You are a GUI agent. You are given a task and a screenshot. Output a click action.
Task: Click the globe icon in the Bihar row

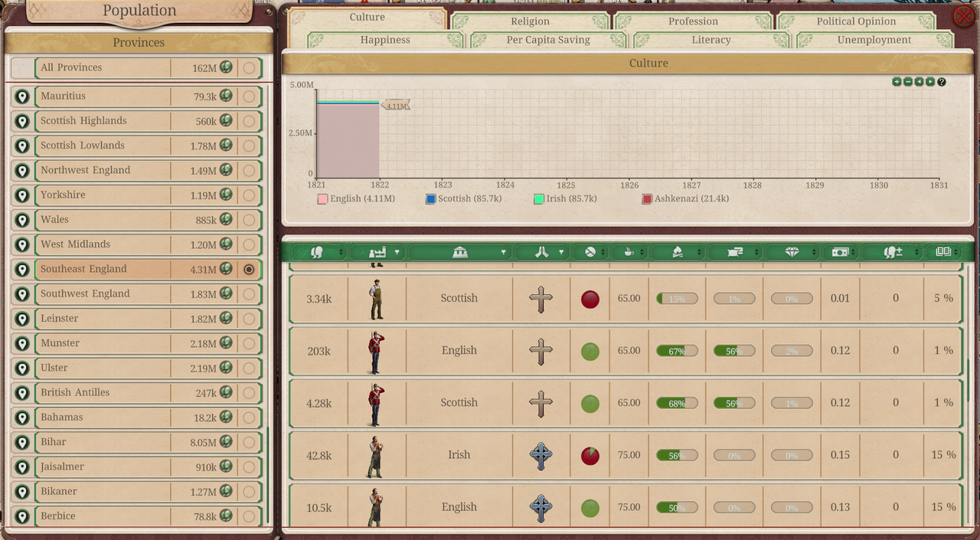[226, 442]
